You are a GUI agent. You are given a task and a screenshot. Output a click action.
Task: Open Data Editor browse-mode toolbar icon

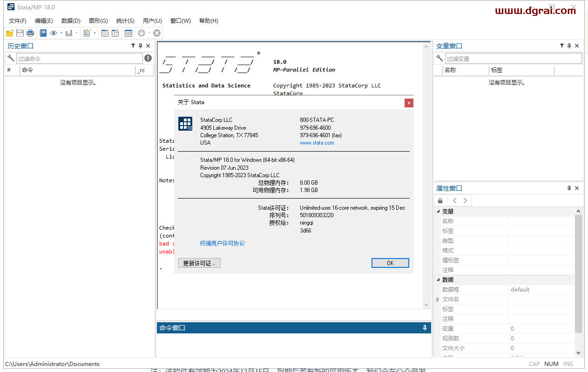(115, 33)
